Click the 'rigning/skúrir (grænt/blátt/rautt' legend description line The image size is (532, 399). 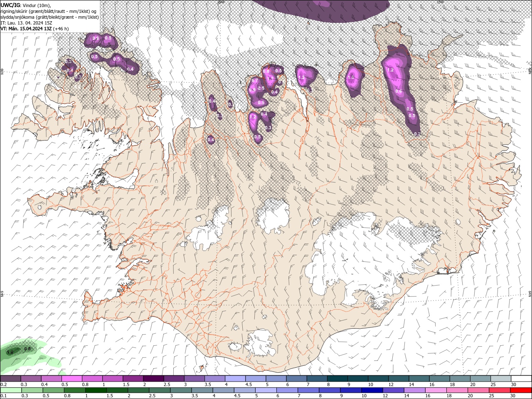tap(48, 11)
